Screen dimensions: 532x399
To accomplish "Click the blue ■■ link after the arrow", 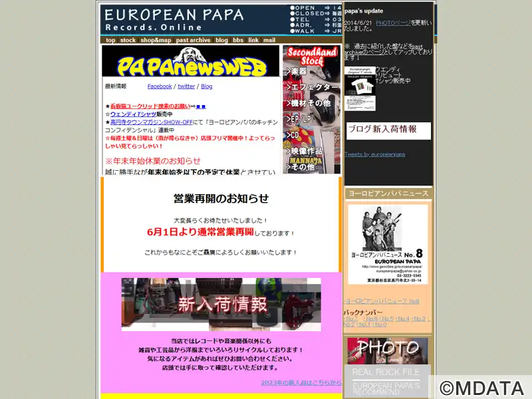I will point(201,106).
